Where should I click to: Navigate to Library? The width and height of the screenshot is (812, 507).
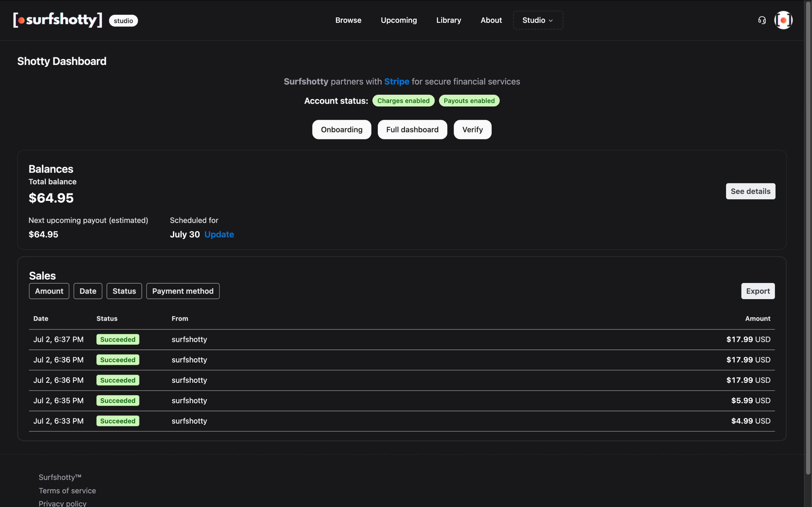tap(449, 20)
